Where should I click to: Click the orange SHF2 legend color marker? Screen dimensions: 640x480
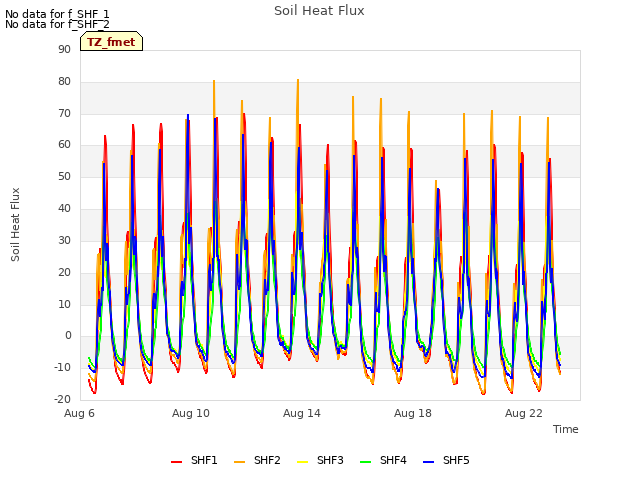point(239,462)
